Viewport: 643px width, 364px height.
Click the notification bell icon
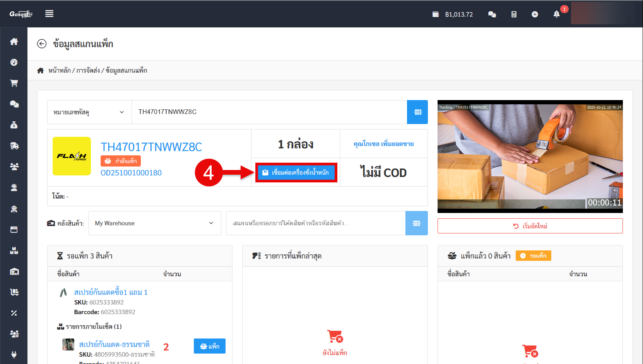tap(556, 14)
